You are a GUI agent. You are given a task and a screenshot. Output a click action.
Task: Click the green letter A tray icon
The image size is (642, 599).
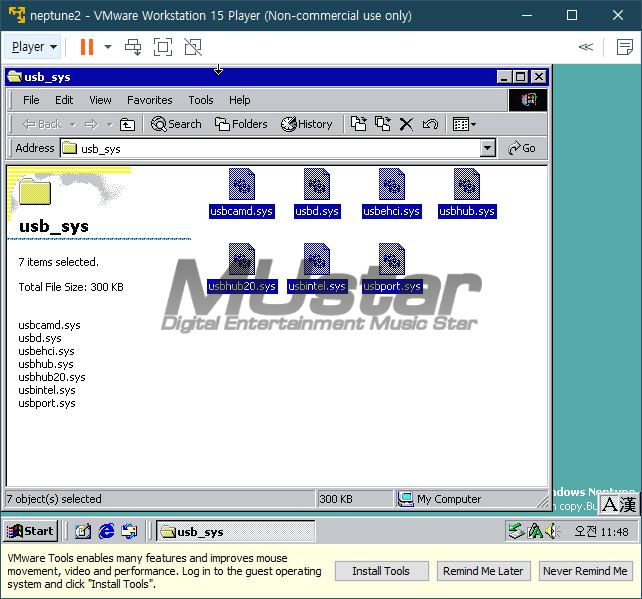click(x=535, y=531)
